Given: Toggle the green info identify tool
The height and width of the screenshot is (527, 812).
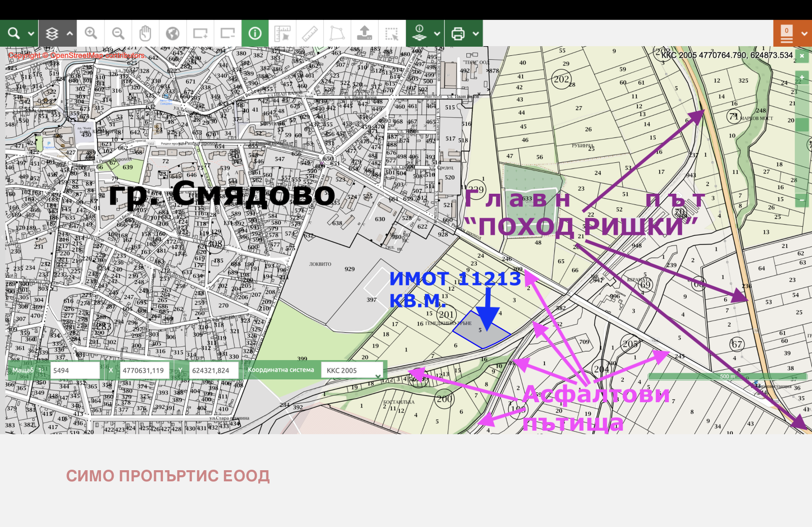Looking at the screenshot, I should coord(255,33).
